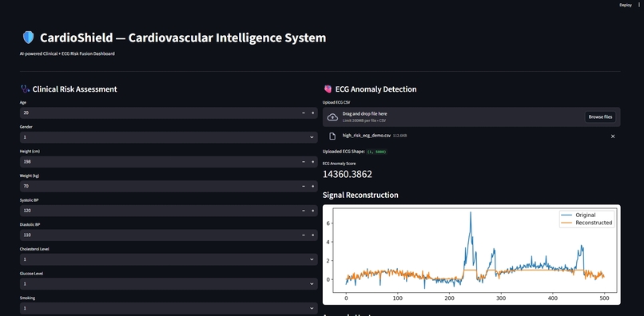The height and width of the screenshot is (316, 644).
Task: Click the stethoscope icon beside Clinical Risk Assessment
Action: pyautogui.click(x=25, y=89)
